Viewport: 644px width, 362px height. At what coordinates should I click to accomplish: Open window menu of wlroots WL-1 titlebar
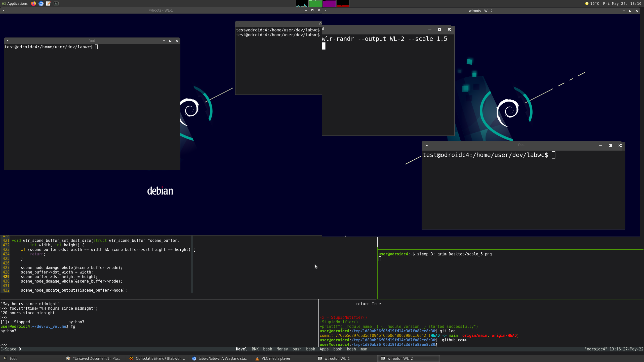(4, 10)
